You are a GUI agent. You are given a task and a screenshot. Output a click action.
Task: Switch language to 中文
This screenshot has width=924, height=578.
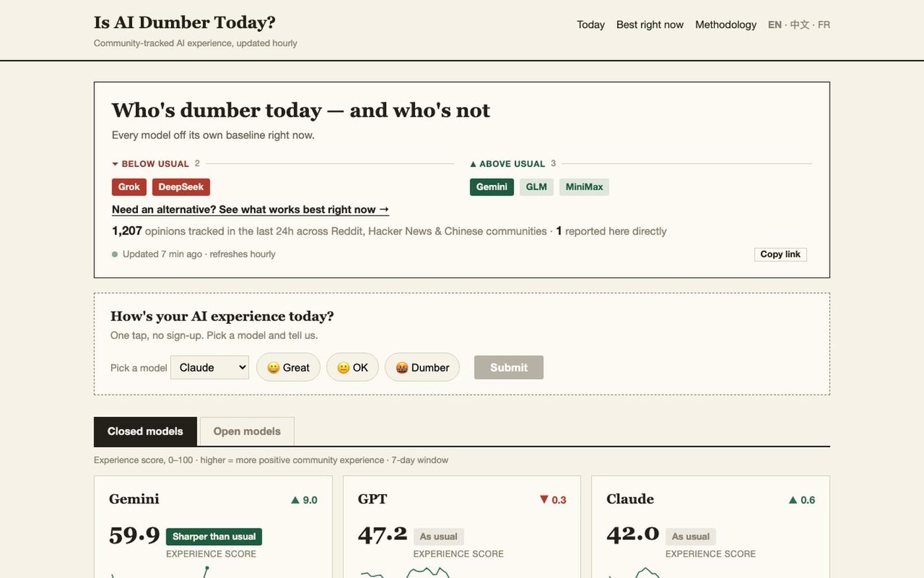pyautogui.click(x=799, y=24)
